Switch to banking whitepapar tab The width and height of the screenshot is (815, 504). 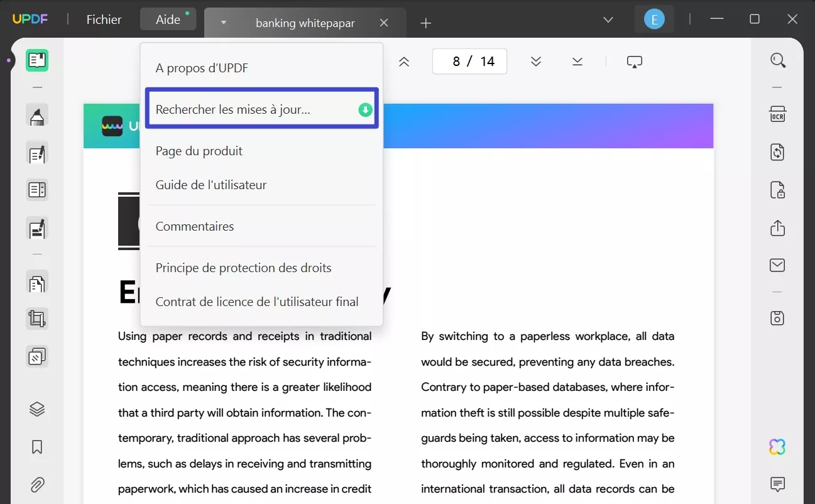tap(305, 23)
